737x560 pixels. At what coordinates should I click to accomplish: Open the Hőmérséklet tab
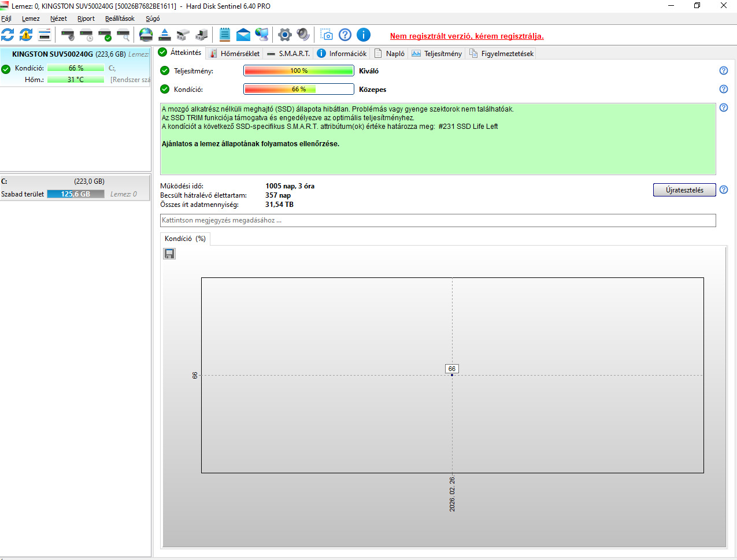[234, 53]
